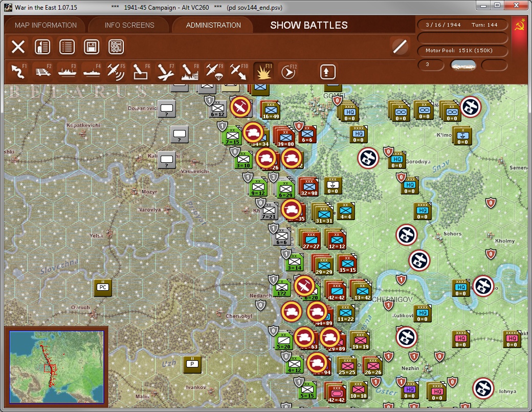The width and height of the screenshot is (532, 412).
Task: Toggle the F11 show battles button
Action: point(263,72)
